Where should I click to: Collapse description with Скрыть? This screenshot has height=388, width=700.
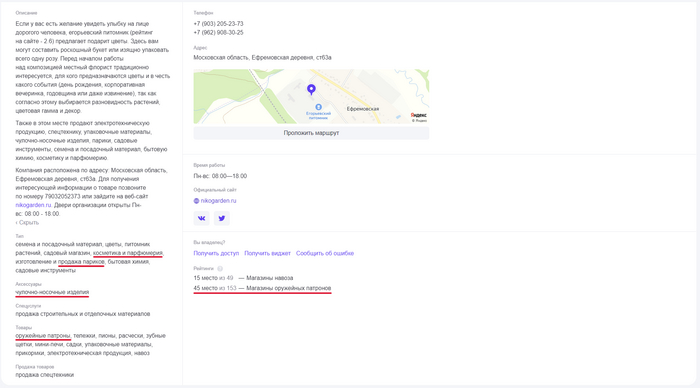click(27, 223)
